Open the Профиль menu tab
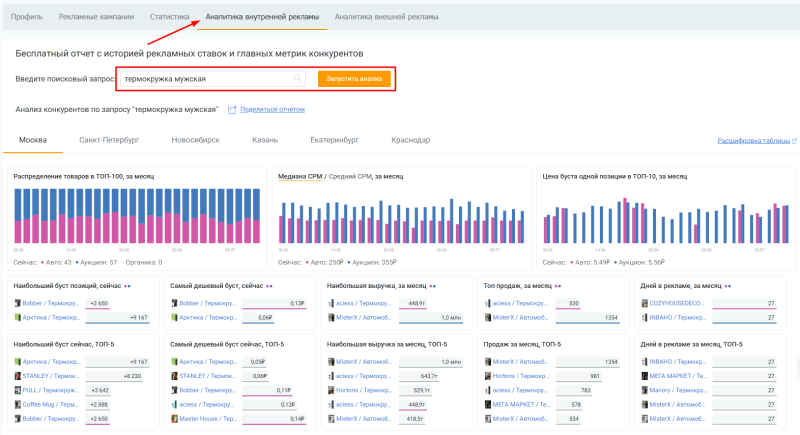 (27, 17)
